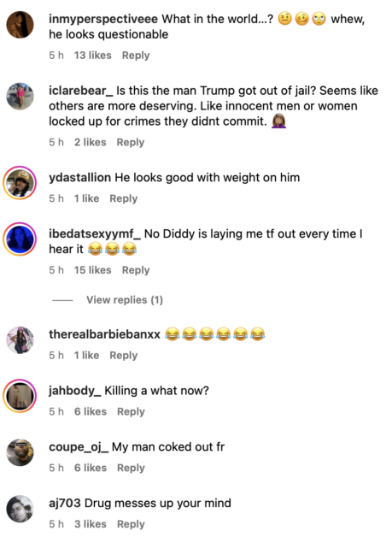View ibedatsexyymf_'s story ring avatar
Viewport: 392px width, 537px height.
click(x=20, y=239)
